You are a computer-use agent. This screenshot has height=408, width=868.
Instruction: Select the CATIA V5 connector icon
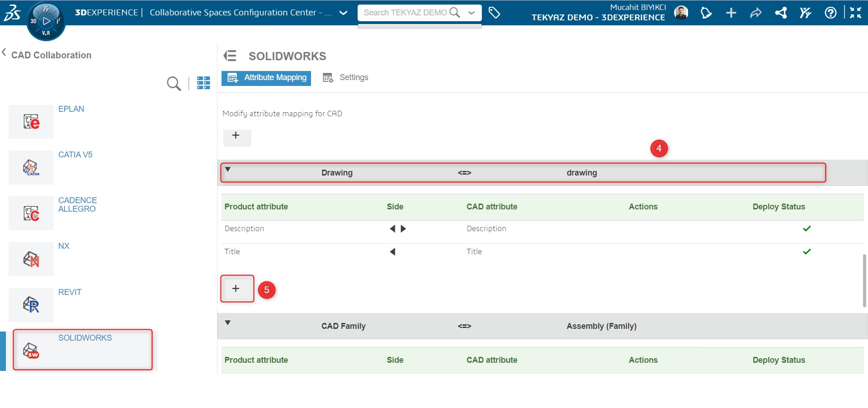[31, 167]
